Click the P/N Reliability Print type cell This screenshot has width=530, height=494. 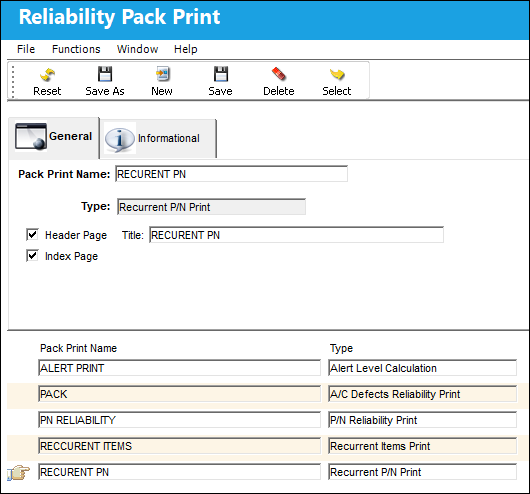coord(423,420)
